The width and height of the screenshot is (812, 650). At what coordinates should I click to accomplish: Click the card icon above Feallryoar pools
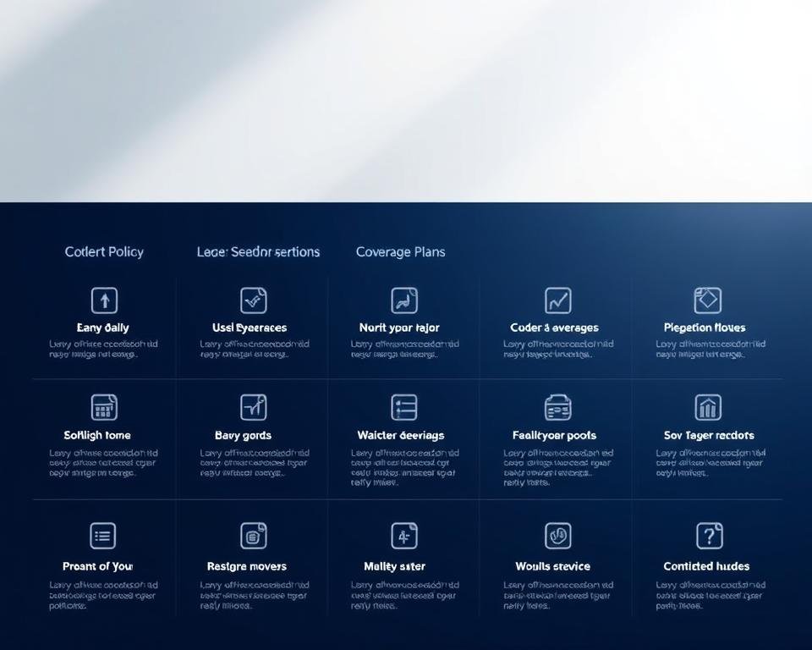(557, 407)
